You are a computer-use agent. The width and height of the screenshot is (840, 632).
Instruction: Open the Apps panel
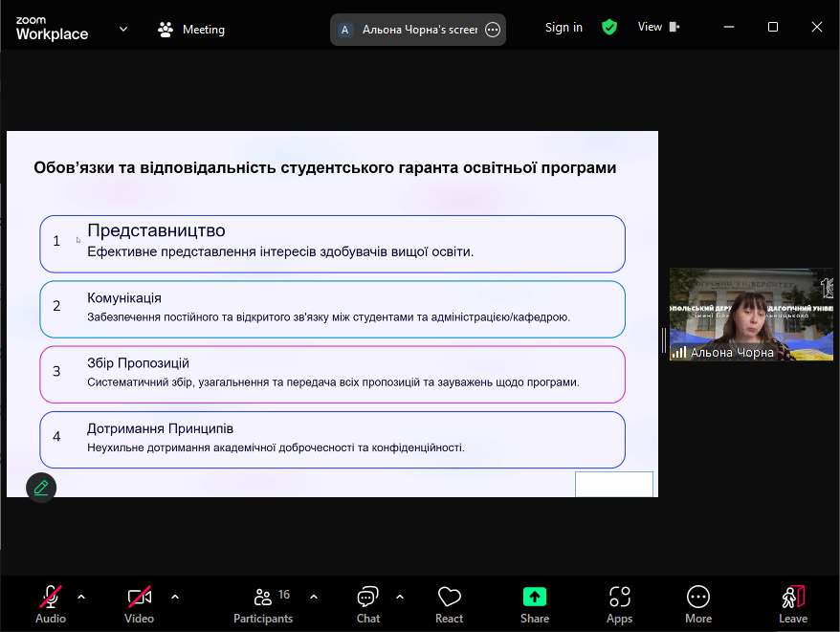point(619,598)
